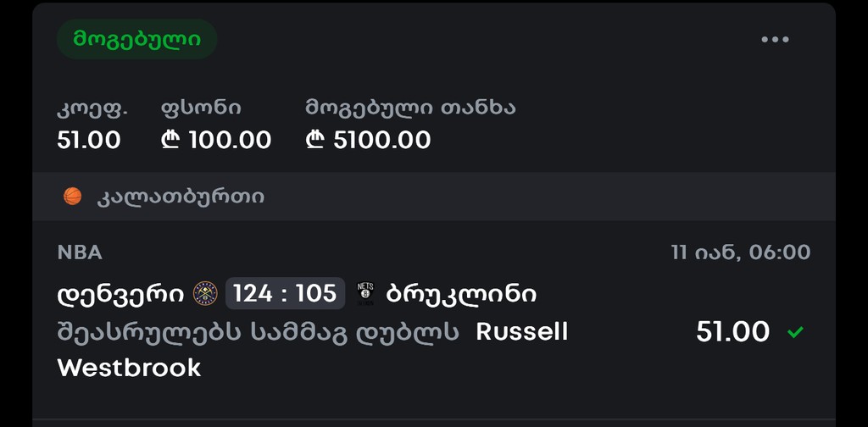The width and height of the screenshot is (868, 427).
Task: Select the 124 : 105 score box
Action: [285, 294]
